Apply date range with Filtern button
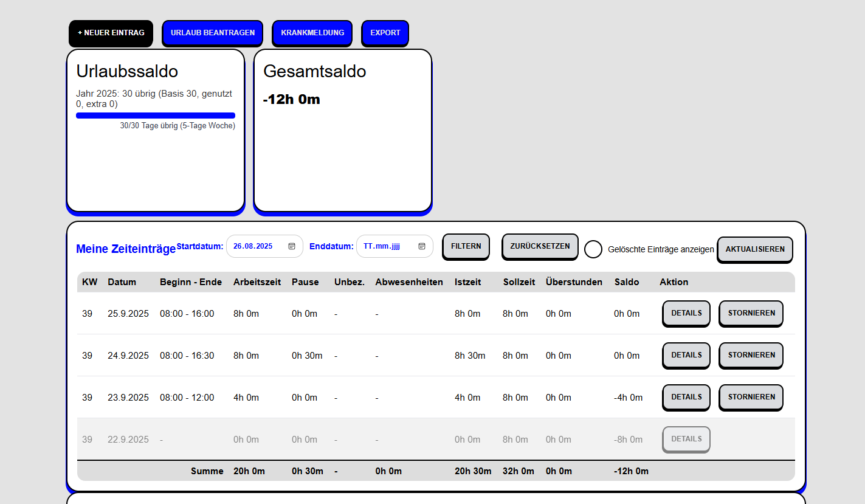The image size is (865, 504). click(x=466, y=246)
